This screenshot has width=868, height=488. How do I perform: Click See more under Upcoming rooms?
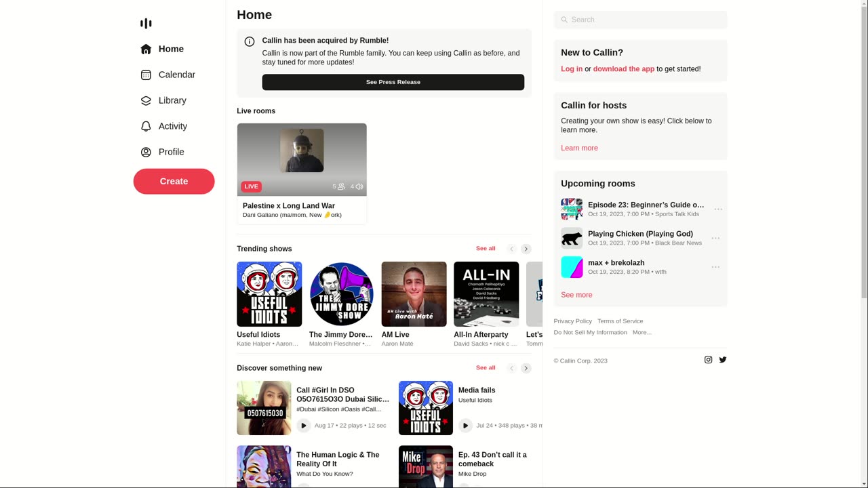576,295
